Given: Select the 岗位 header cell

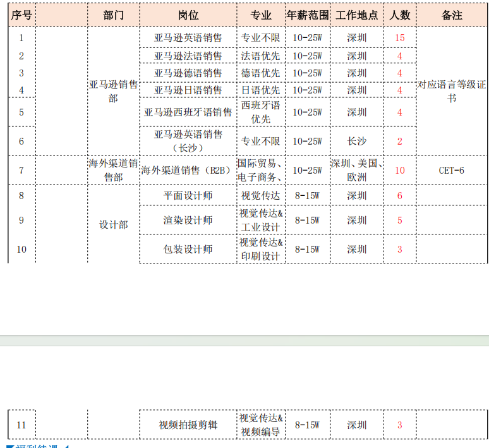Looking at the screenshot, I should click(x=188, y=15).
